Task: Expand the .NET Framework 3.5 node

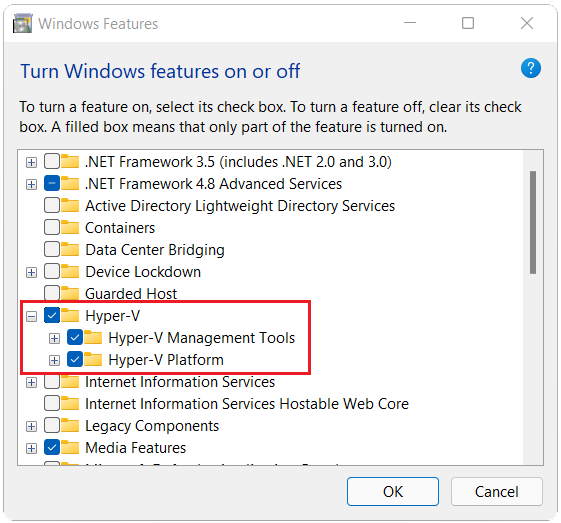Action: click(x=31, y=162)
